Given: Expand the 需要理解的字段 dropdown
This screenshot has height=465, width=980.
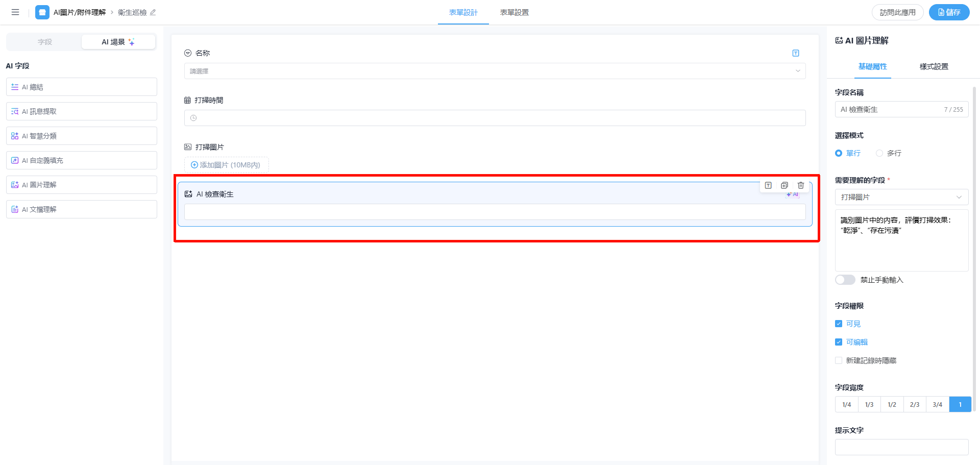Looking at the screenshot, I should (901, 197).
